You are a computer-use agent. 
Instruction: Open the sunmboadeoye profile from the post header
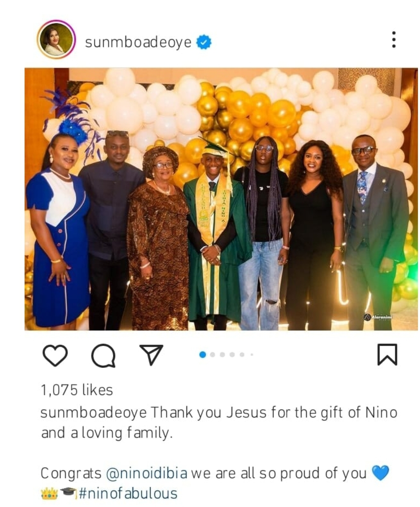[138, 42]
